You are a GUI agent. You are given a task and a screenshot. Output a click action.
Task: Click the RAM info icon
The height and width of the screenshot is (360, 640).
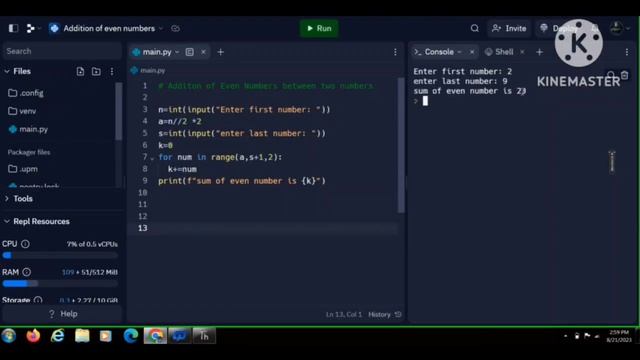[x=27, y=272]
